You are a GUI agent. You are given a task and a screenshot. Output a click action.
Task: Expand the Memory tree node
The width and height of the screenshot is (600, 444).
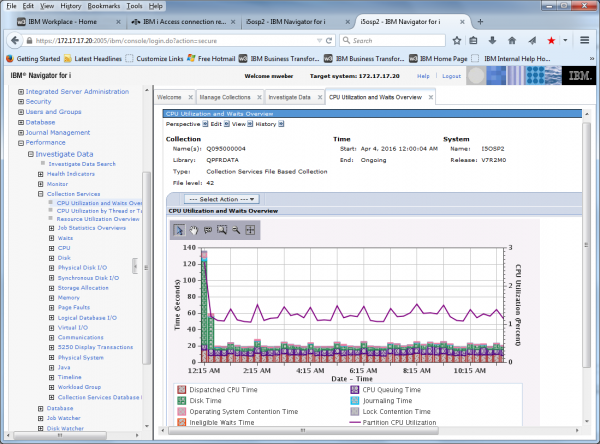pyautogui.click(x=51, y=298)
